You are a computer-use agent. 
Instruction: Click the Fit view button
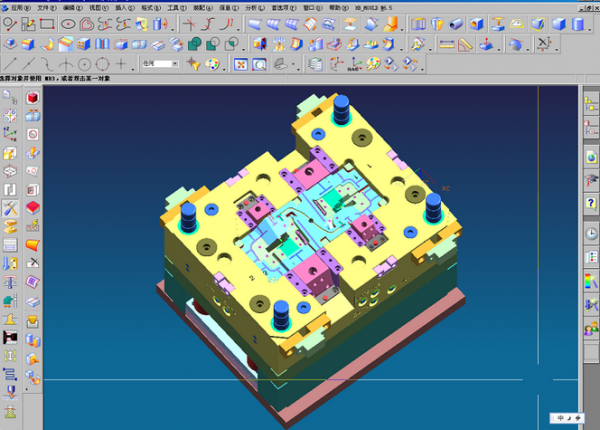click(x=241, y=64)
